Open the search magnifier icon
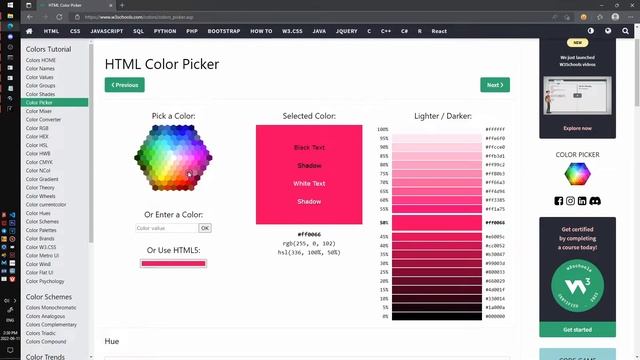 click(x=625, y=31)
